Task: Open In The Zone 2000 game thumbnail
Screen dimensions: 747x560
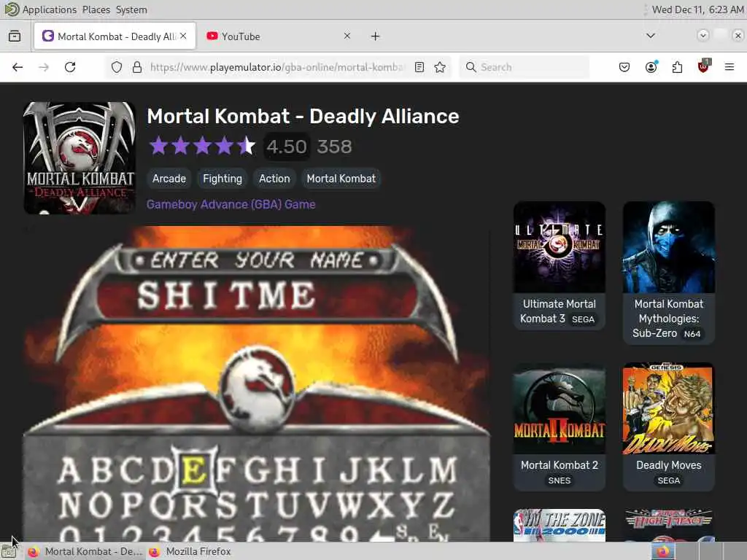Action: coord(560,525)
